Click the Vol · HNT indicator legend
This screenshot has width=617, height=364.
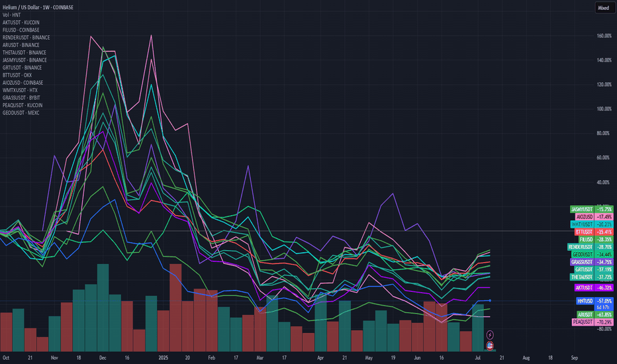coord(12,15)
